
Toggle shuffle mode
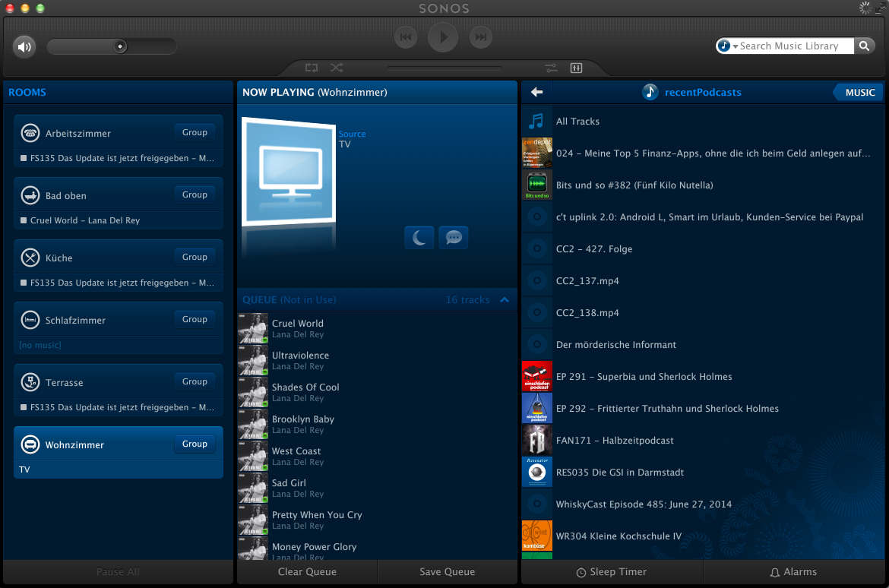[337, 68]
